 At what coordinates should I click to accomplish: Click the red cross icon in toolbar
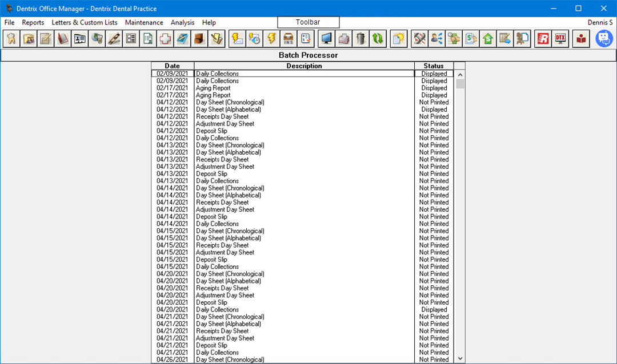165,39
